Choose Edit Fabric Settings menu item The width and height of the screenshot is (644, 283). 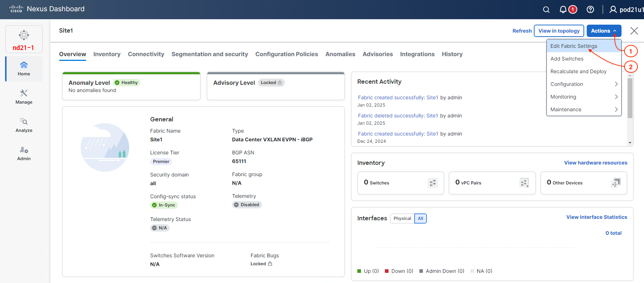click(x=574, y=46)
